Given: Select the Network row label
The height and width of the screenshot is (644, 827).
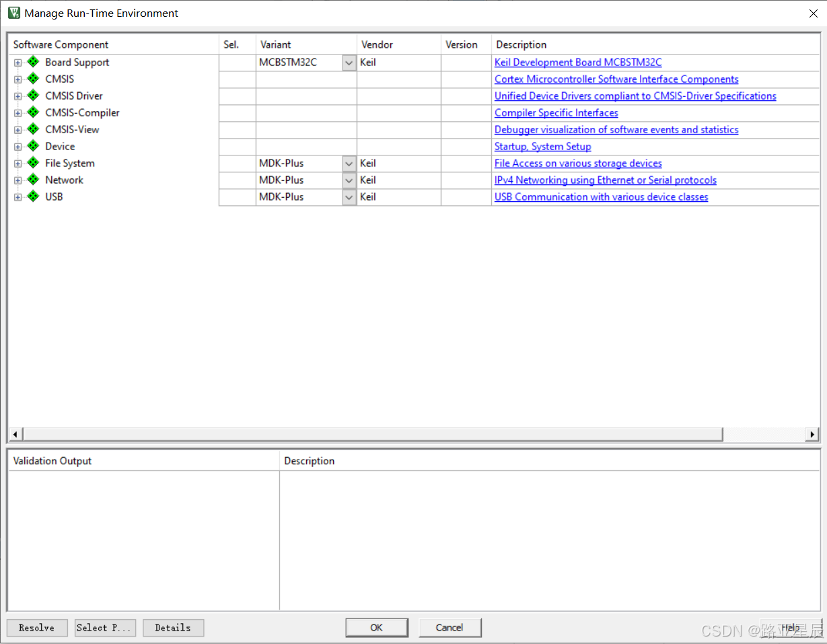Looking at the screenshot, I should tap(65, 180).
